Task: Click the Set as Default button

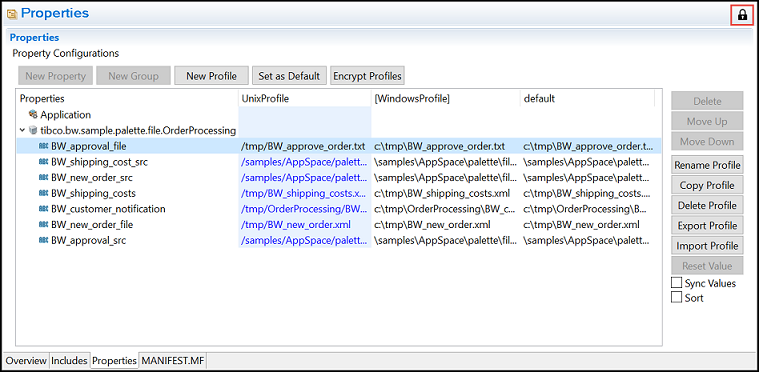Action: coord(289,76)
